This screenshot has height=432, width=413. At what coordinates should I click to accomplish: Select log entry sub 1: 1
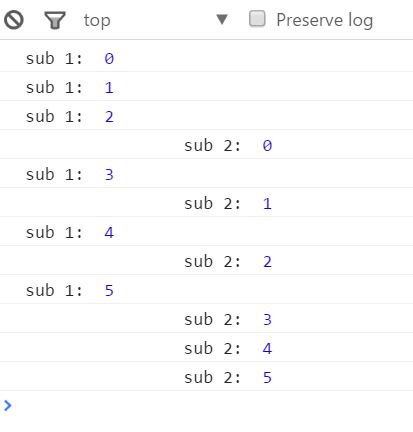click(206, 87)
